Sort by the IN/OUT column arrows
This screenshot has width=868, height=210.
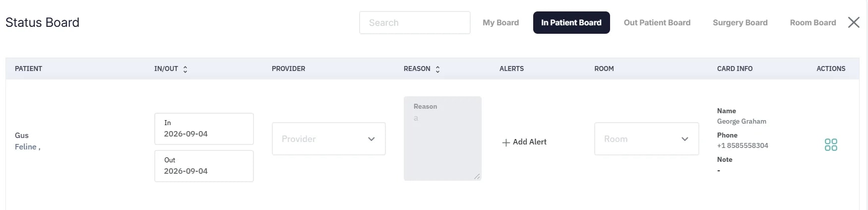coord(185,70)
